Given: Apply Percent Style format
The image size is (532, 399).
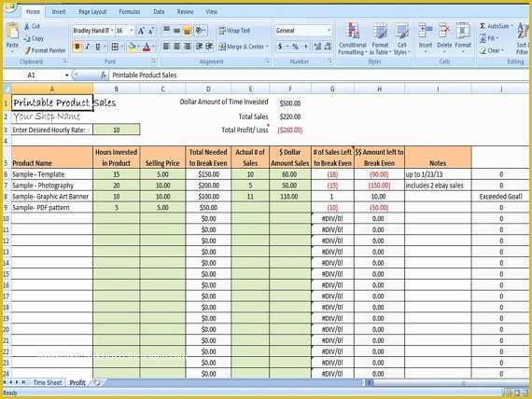Looking at the screenshot, I should pos(295,47).
